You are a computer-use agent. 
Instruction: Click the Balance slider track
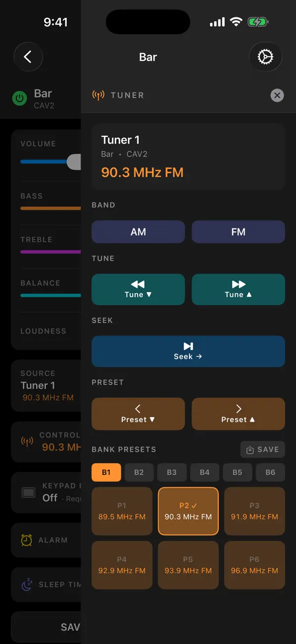click(x=50, y=296)
